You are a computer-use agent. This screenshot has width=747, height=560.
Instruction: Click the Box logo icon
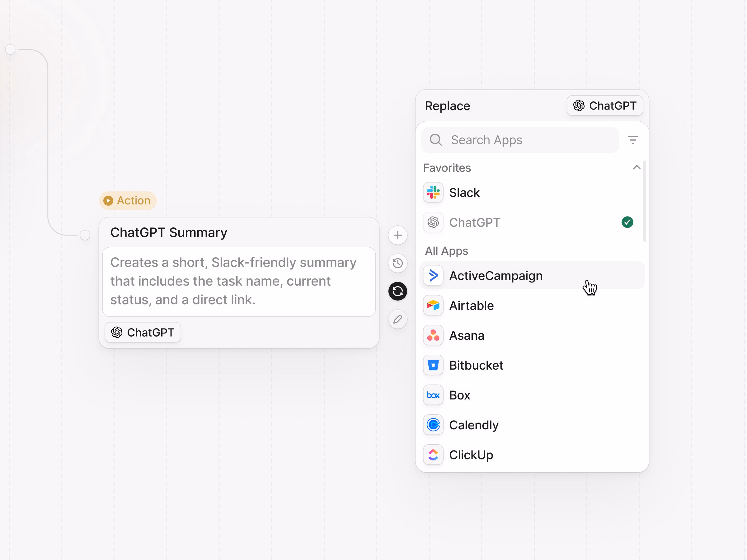click(x=433, y=395)
